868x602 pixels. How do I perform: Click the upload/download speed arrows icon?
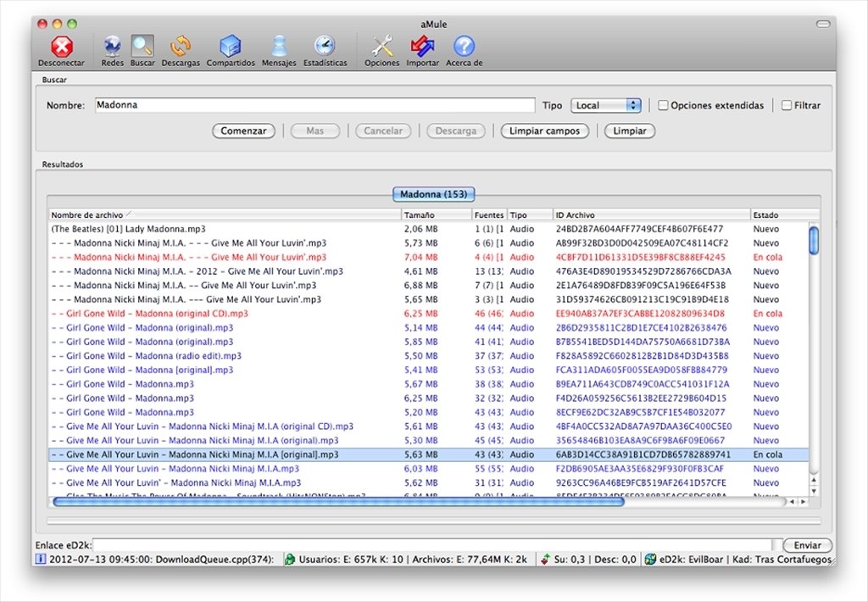[545, 560]
